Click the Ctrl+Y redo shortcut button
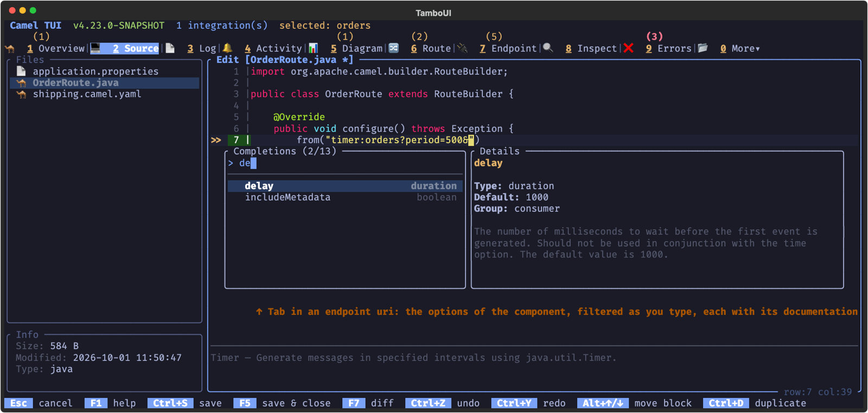This screenshot has width=868, height=413. (528, 403)
